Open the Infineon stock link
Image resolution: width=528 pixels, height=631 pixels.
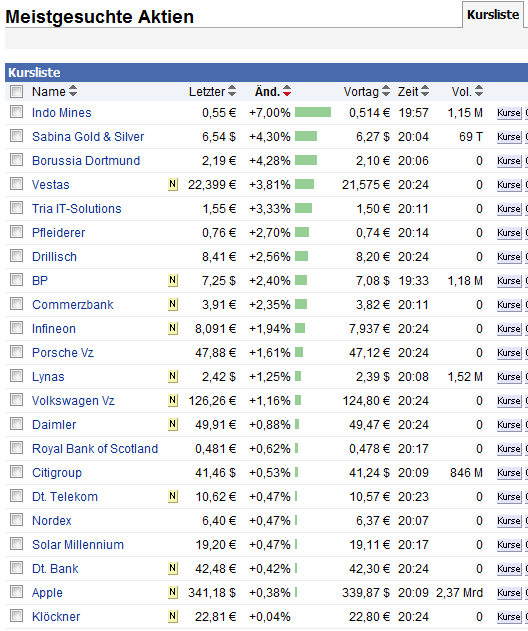(54, 329)
